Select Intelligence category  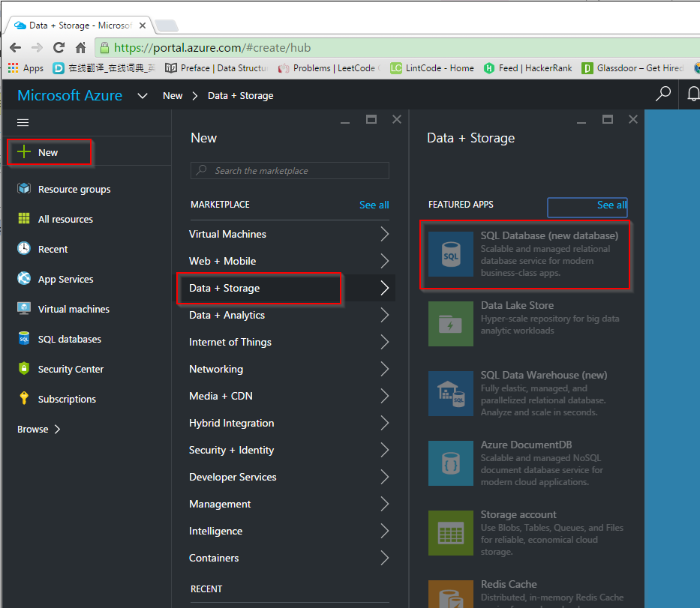coord(290,531)
